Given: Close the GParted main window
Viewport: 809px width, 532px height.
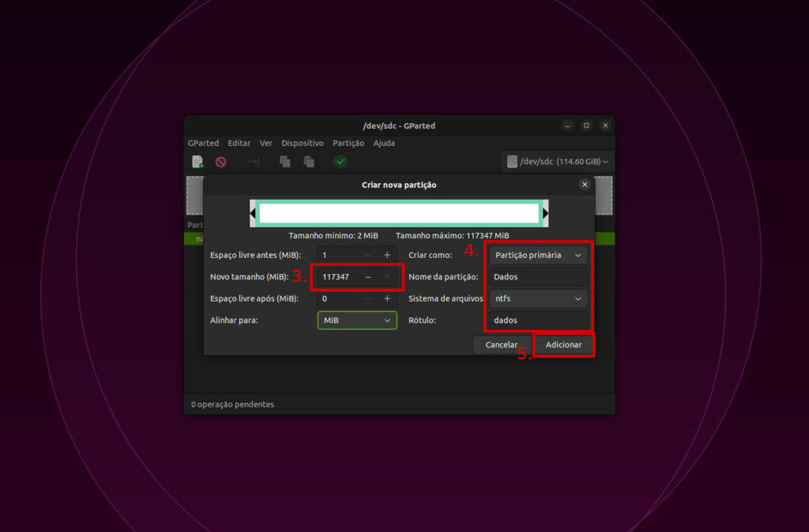Looking at the screenshot, I should pyautogui.click(x=605, y=126).
